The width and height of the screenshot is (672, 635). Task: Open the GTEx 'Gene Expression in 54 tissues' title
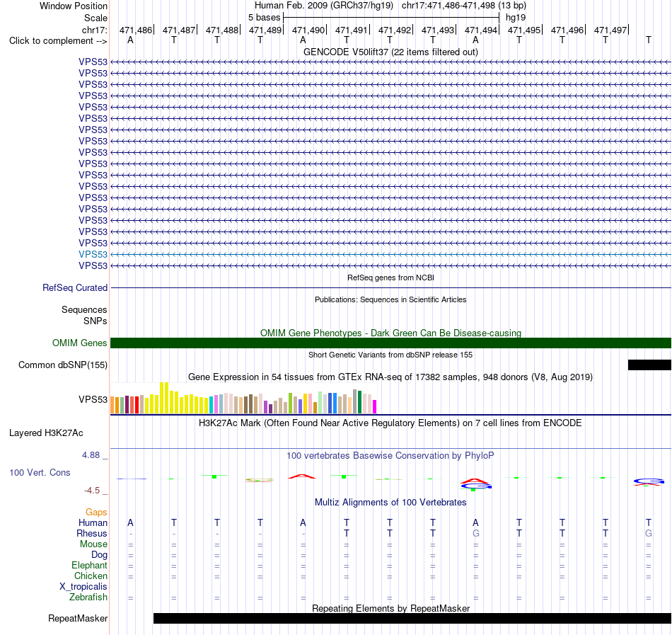[390, 377]
